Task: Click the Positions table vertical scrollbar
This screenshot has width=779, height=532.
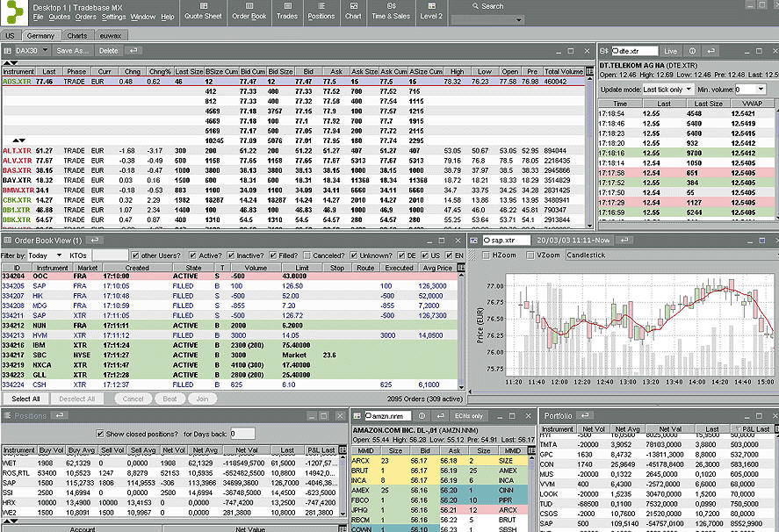Action: tap(343, 485)
